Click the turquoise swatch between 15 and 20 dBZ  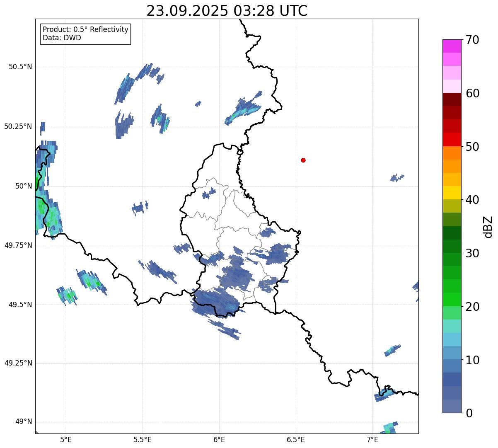452,326
